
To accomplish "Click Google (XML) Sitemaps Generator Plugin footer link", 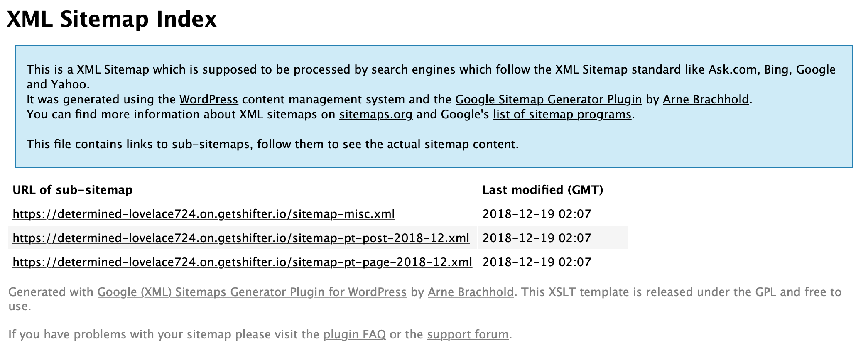I will point(252,292).
